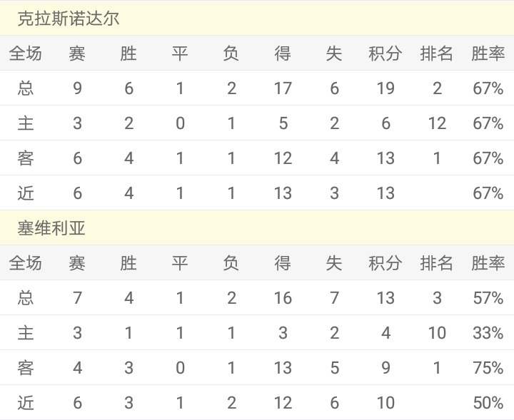Screen dimensions: 514x420
Task: Click the 客 row label in 塞维利亚 table
Action: (x=26, y=368)
